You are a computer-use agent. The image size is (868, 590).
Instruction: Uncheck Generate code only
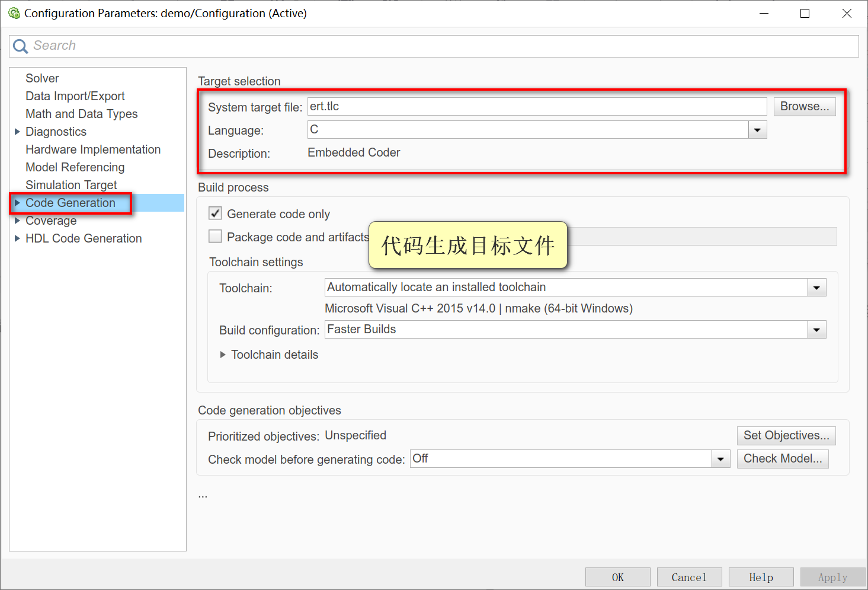(x=215, y=213)
